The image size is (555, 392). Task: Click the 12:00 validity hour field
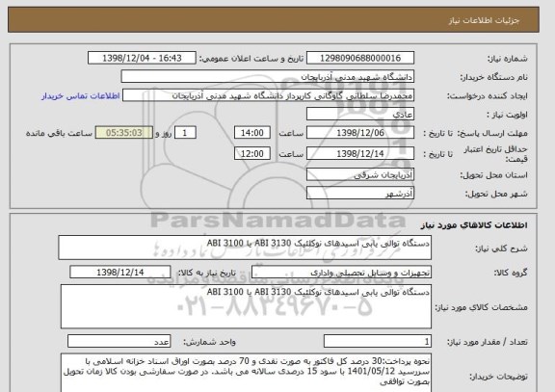[x=252, y=154]
